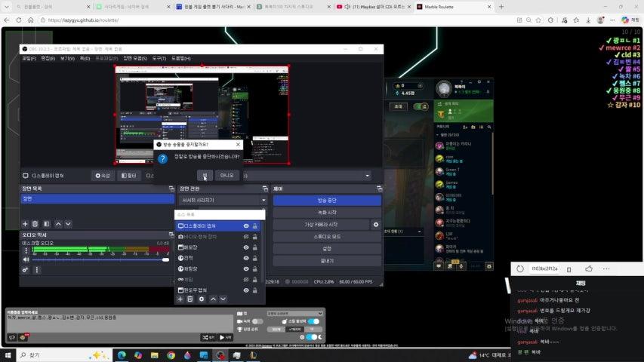Click 방송 중단 stop streaming button

pyautogui.click(x=327, y=201)
